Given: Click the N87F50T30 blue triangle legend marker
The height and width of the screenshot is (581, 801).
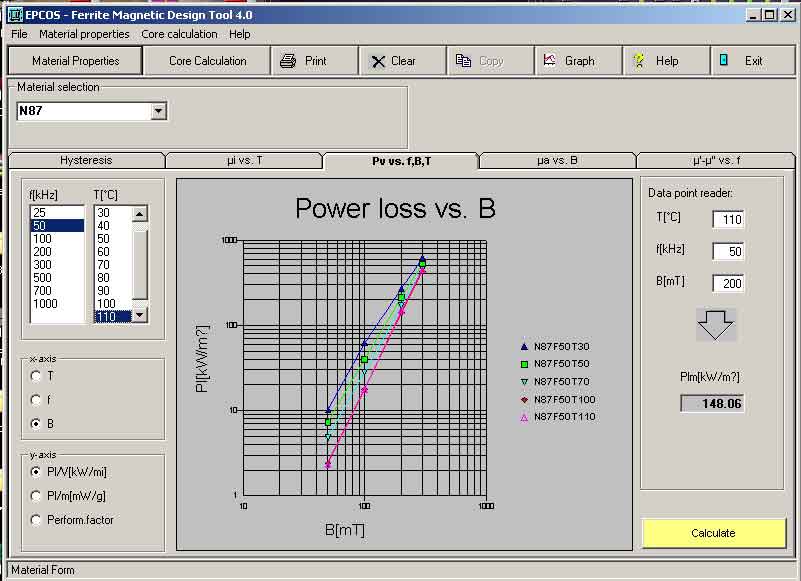Looking at the screenshot, I should coord(524,346).
